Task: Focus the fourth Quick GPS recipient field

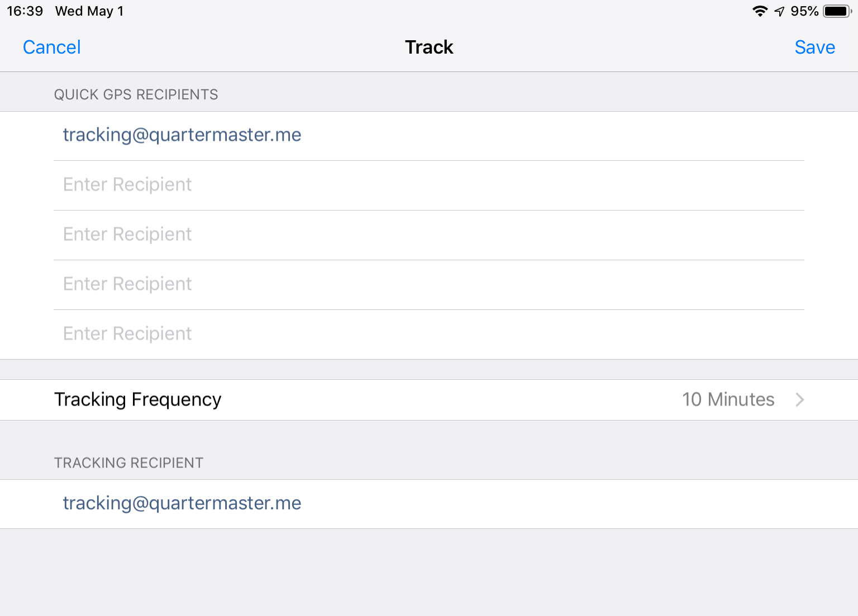Action: [429, 285]
